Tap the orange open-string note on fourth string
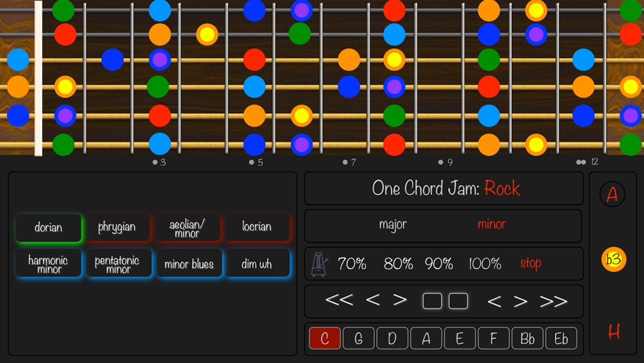 (18, 87)
